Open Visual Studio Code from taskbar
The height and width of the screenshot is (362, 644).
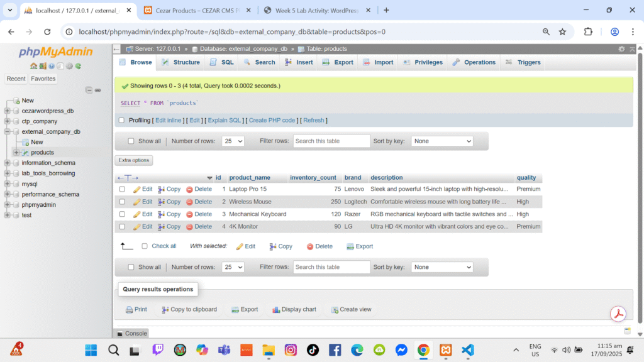(467, 350)
